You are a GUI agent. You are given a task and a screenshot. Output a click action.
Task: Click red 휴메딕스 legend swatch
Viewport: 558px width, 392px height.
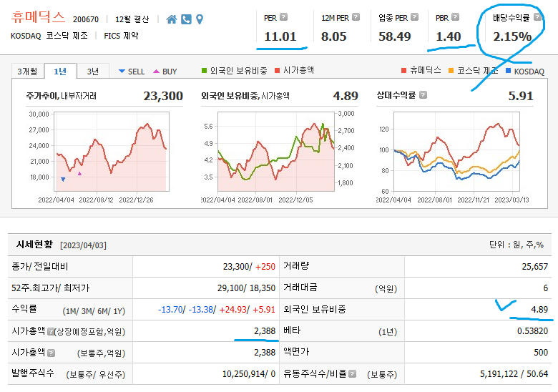404,70
